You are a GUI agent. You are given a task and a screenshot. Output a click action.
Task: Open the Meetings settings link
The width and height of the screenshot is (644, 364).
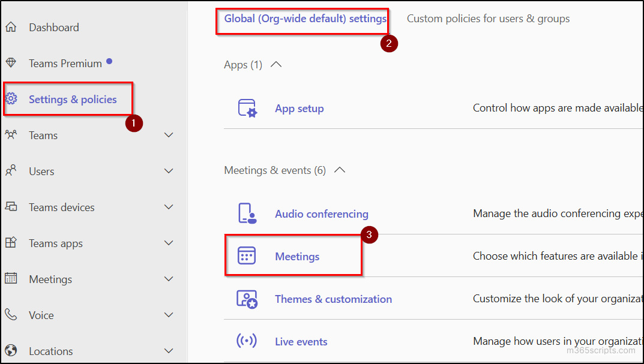(297, 256)
